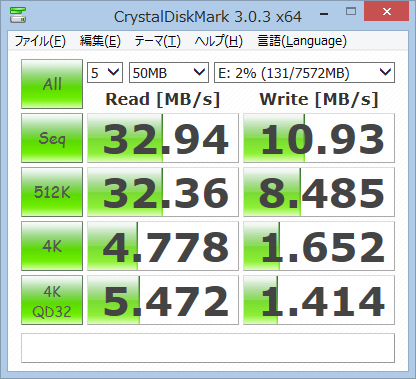
Task: Start the 4K QD32 benchmark test
Action: pos(52,300)
